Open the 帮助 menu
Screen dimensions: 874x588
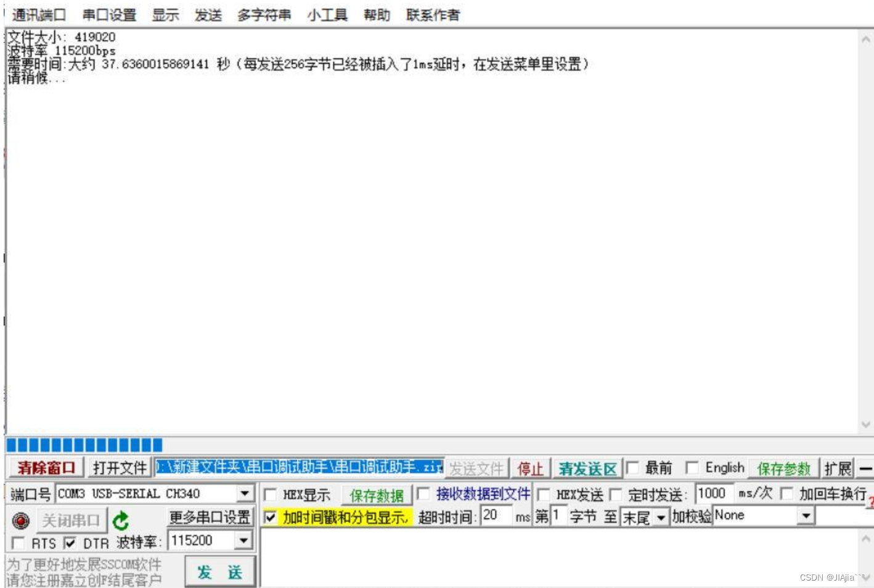[x=377, y=15]
